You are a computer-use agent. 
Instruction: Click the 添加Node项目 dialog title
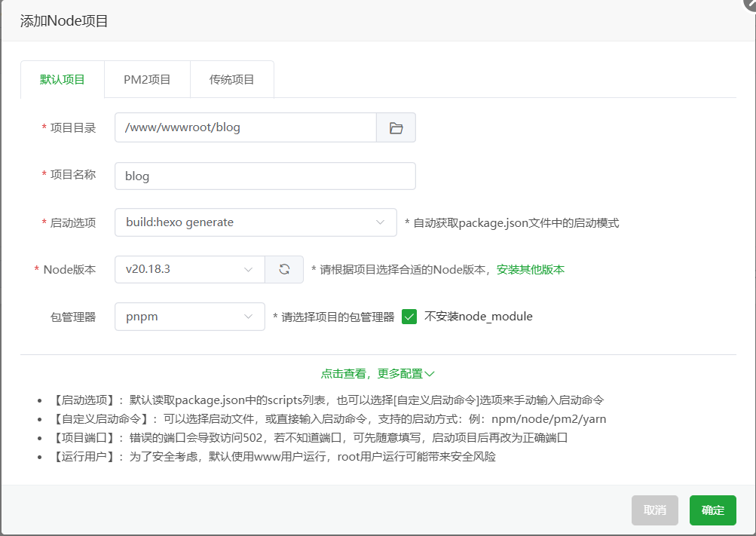click(63, 21)
